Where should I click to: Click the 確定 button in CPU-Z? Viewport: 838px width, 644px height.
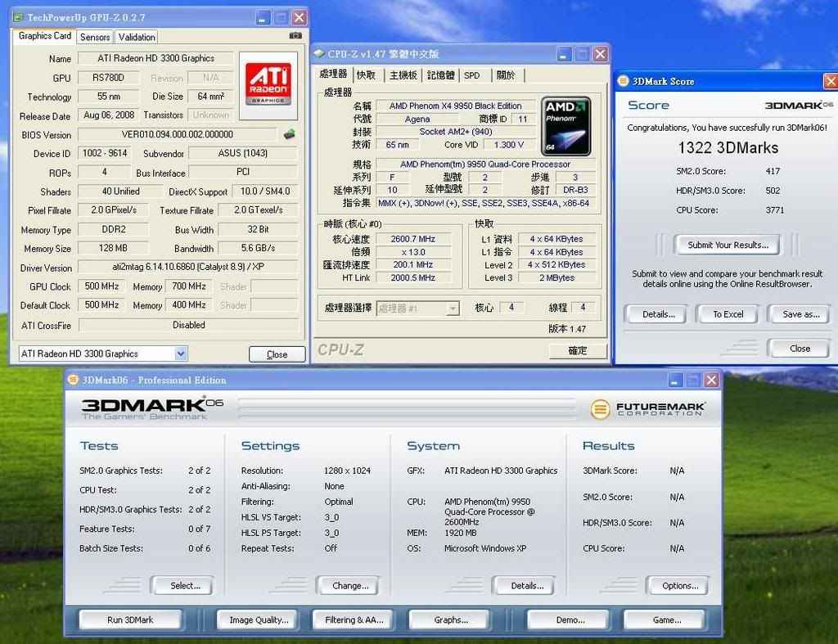tap(578, 350)
